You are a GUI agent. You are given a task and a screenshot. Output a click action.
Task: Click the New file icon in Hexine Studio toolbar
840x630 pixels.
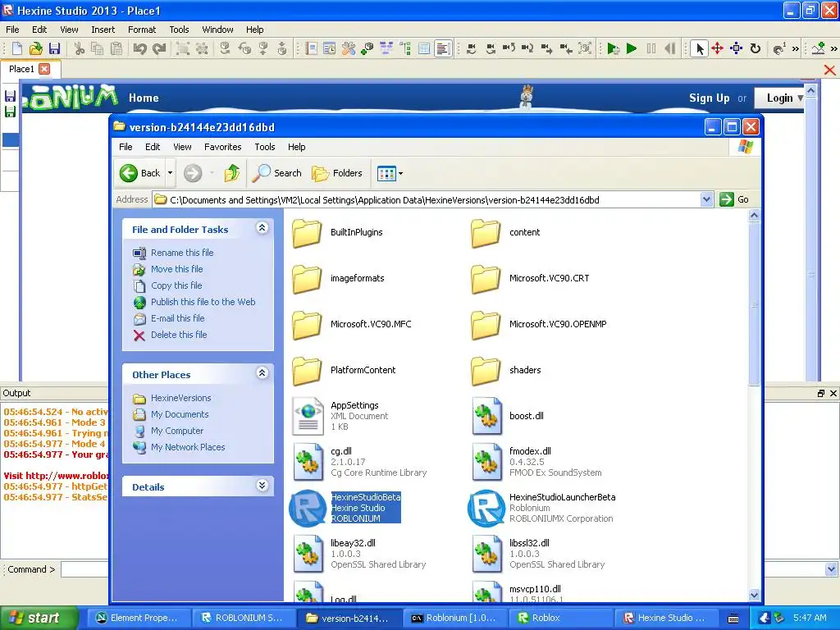coord(16,48)
